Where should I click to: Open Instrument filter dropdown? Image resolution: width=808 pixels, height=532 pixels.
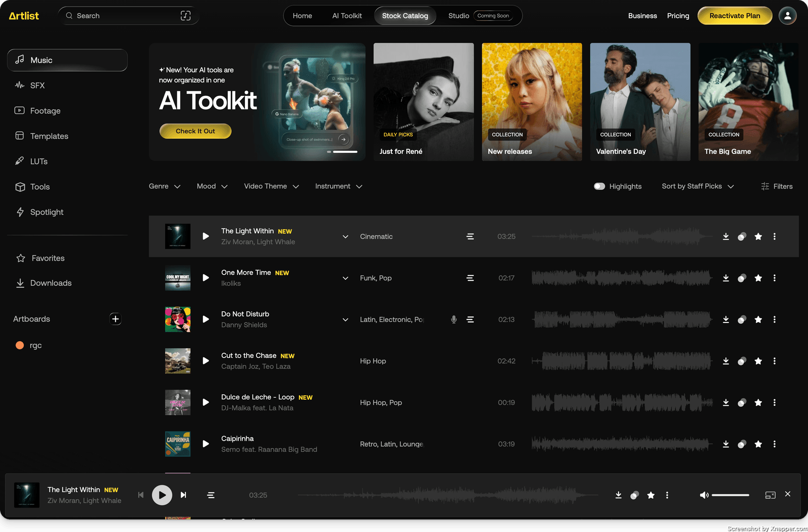click(x=339, y=186)
